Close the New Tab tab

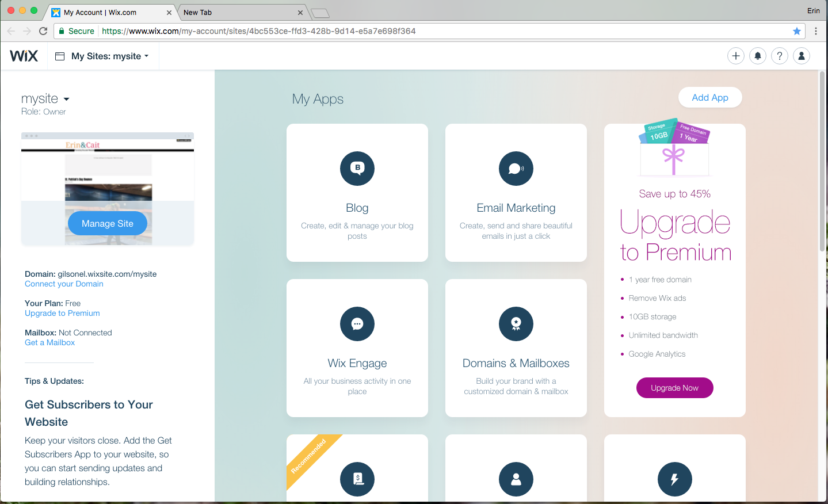(x=300, y=12)
